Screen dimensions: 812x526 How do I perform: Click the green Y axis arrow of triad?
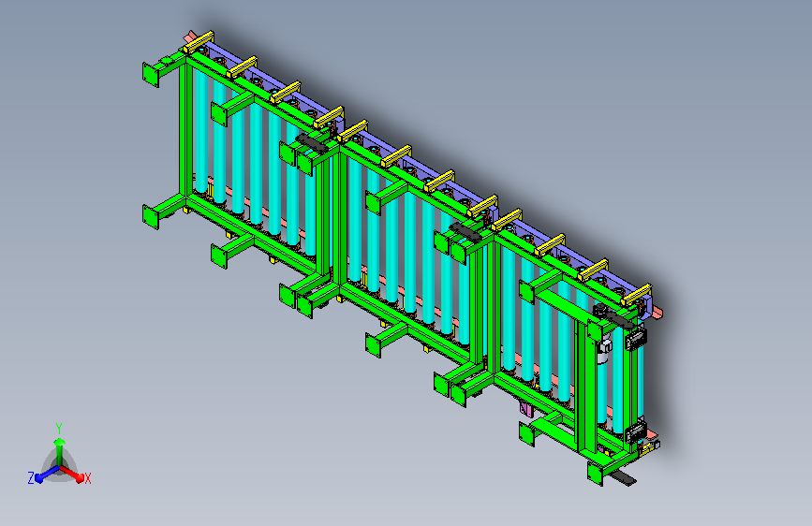(x=59, y=450)
